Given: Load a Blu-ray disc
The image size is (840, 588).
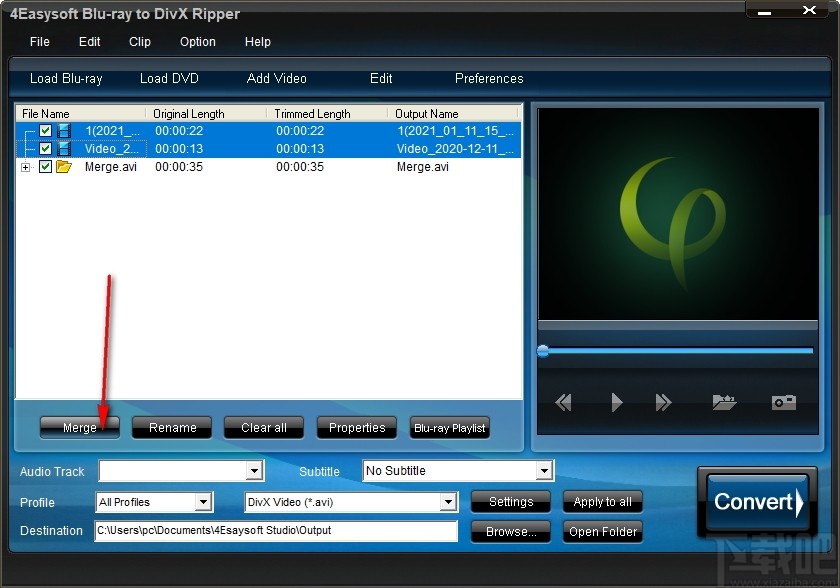Looking at the screenshot, I should tap(66, 78).
